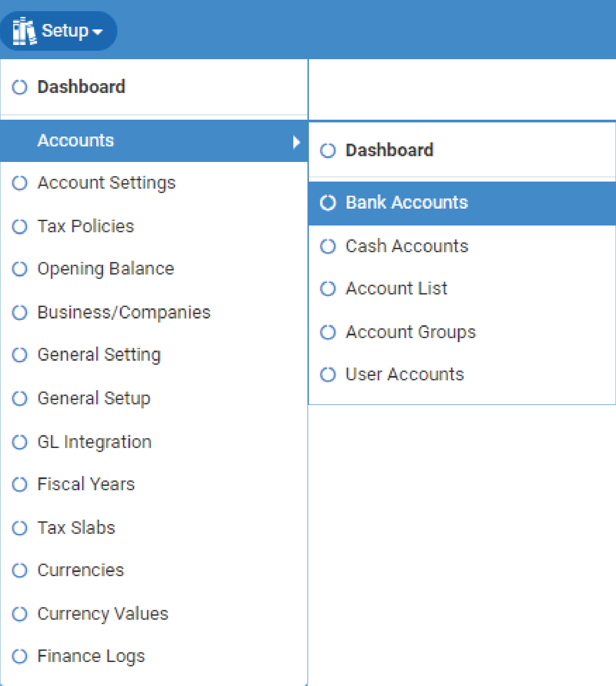Open the Accounts menu entry
Viewport: 616px width, 686px height.
(x=76, y=141)
